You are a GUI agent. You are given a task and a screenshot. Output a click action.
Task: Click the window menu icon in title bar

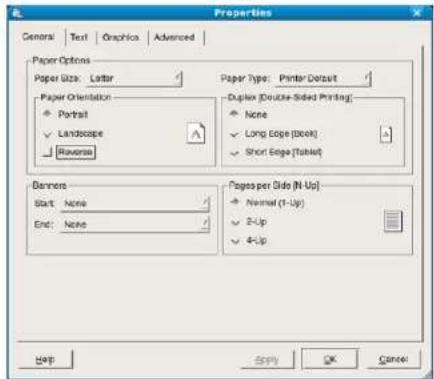pos(16,13)
